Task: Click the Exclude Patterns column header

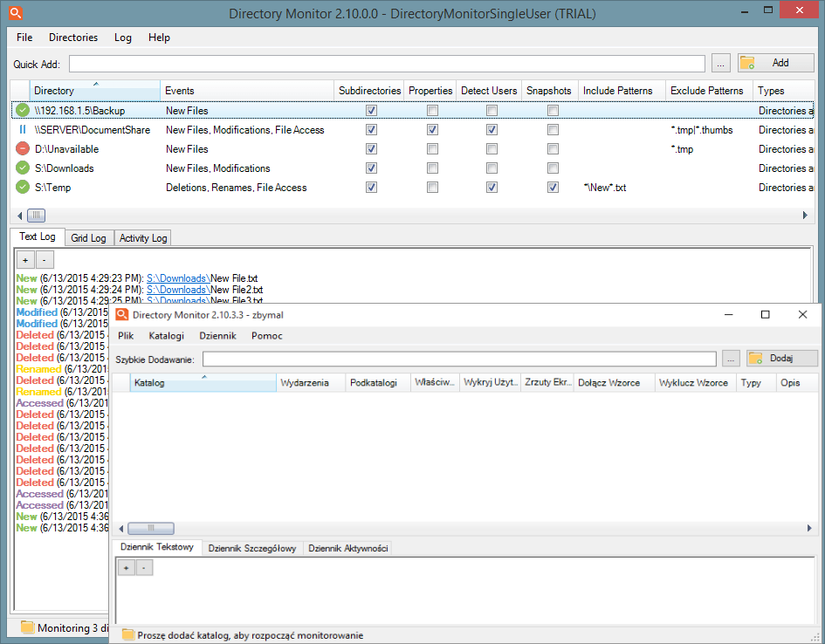Action: click(x=709, y=91)
